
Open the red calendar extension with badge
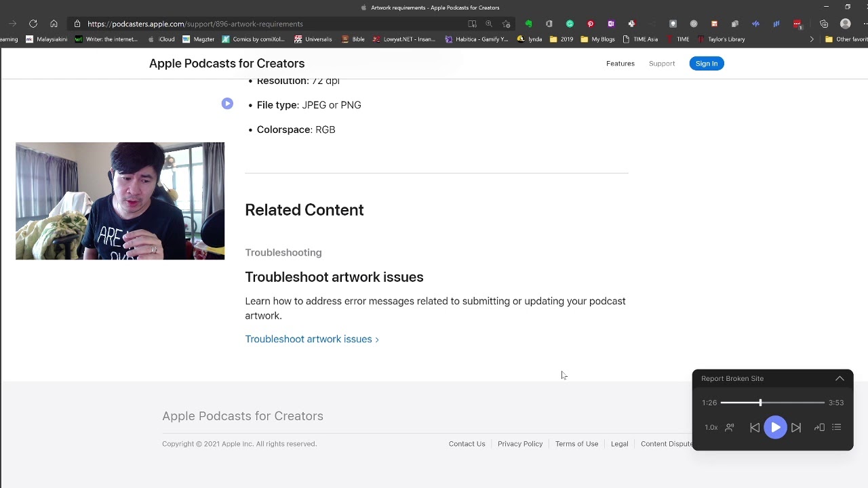797,24
